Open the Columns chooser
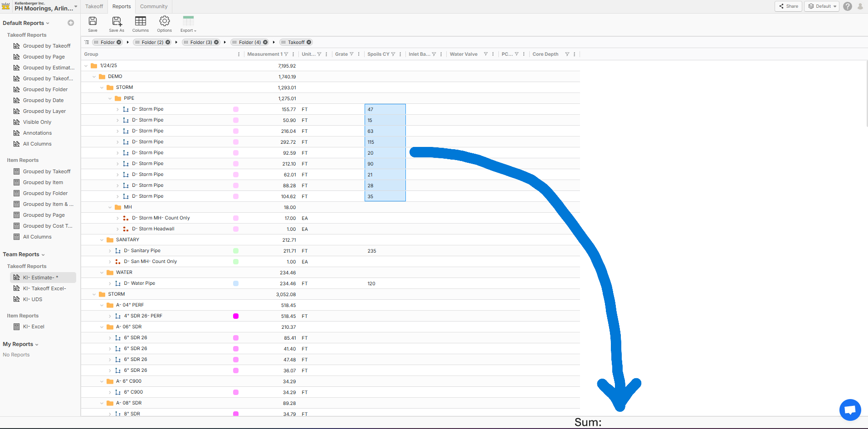The width and height of the screenshot is (868, 429). pos(141,24)
